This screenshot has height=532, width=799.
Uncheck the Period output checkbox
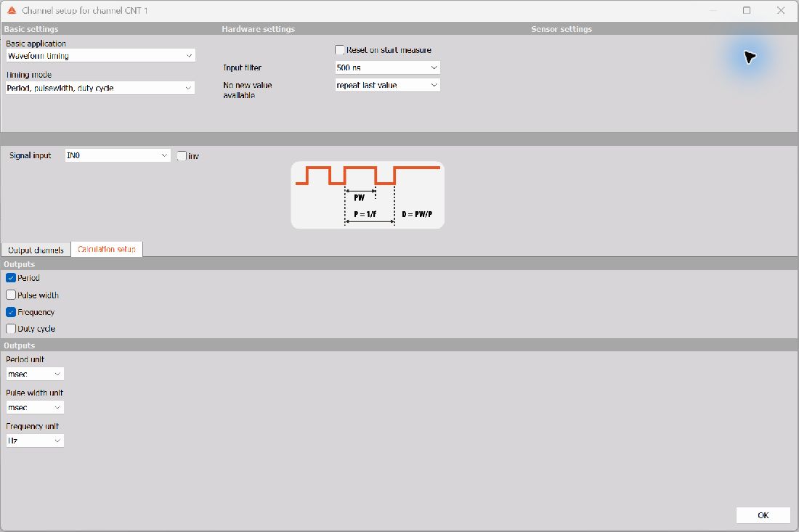pyautogui.click(x=11, y=278)
